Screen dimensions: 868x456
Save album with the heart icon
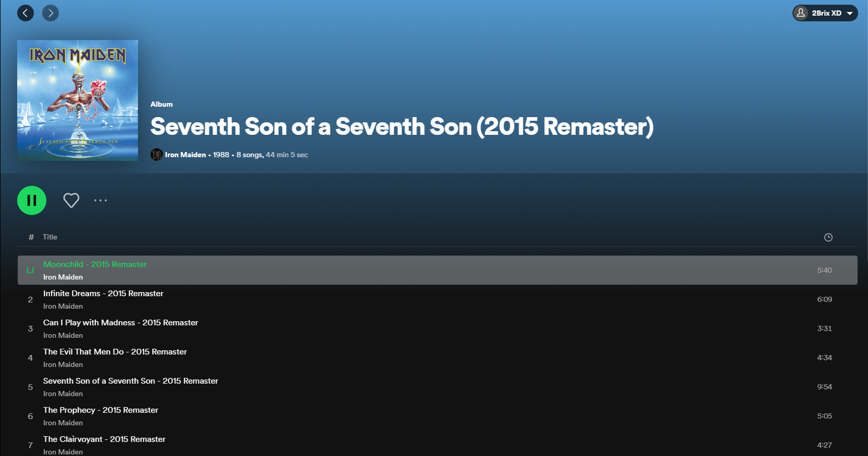tap(71, 200)
